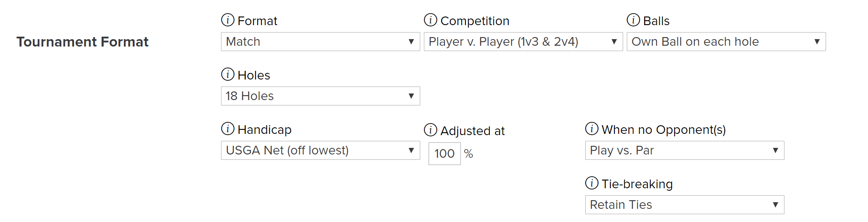This screenshot has height=222, width=868.
Task: Click the dropdown arrow of the Balls selector
Action: pos(817,42)
